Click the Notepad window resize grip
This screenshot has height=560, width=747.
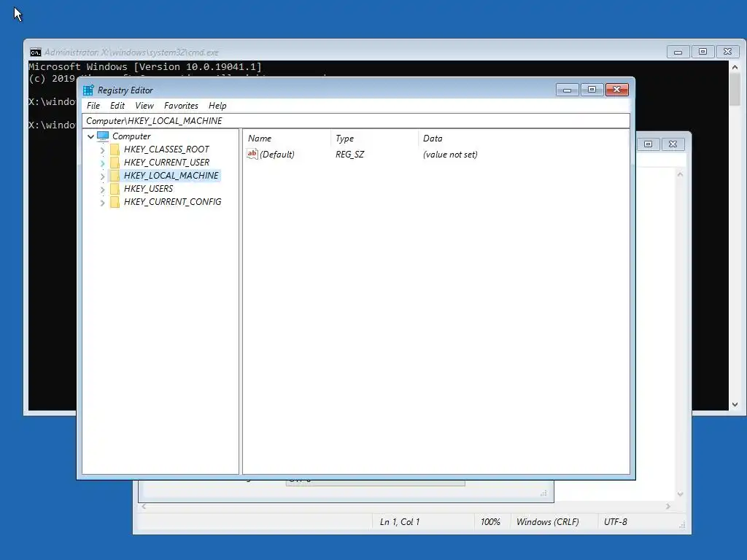point(682,525)
